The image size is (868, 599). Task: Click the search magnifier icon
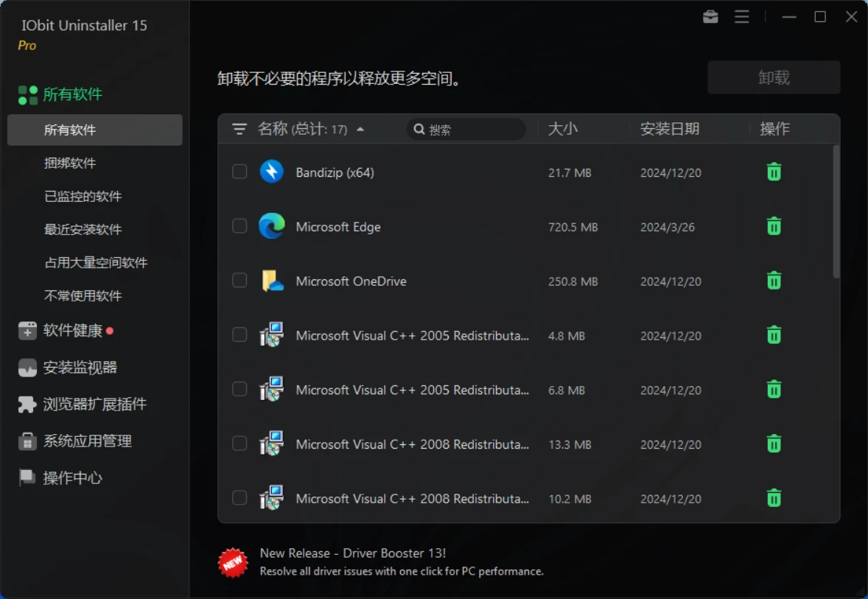(419, 129)
